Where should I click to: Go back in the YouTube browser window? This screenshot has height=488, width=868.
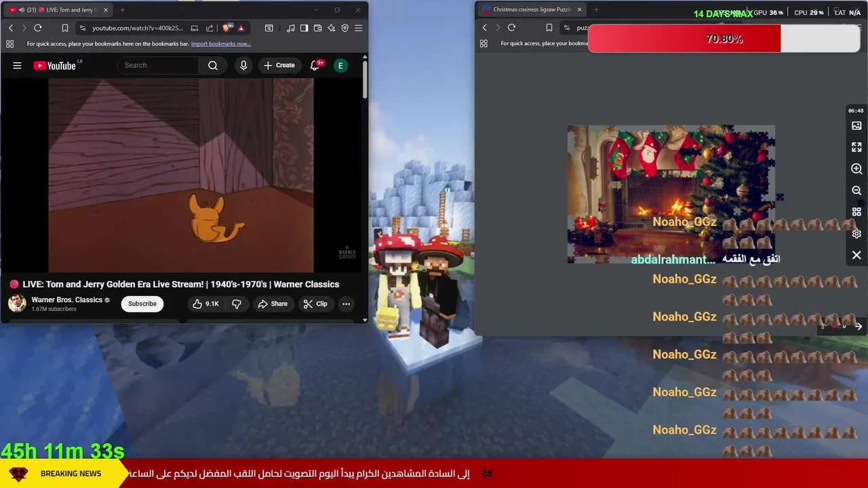tap(11, 28)
